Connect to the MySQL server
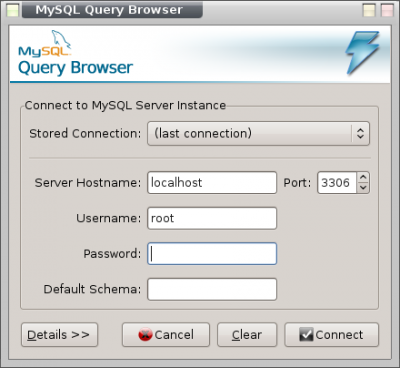The image size is (400, 368). [x=332, y=335]
